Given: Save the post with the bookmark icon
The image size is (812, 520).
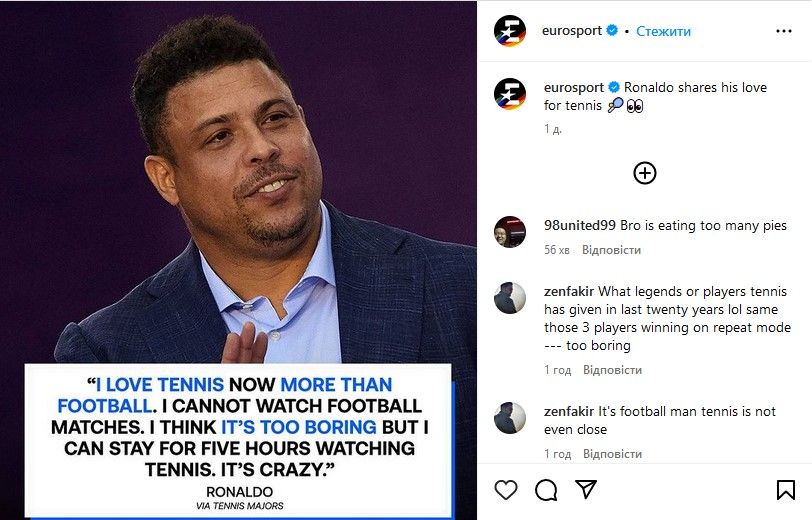Looking at the screenshot, I should point(786,490).
